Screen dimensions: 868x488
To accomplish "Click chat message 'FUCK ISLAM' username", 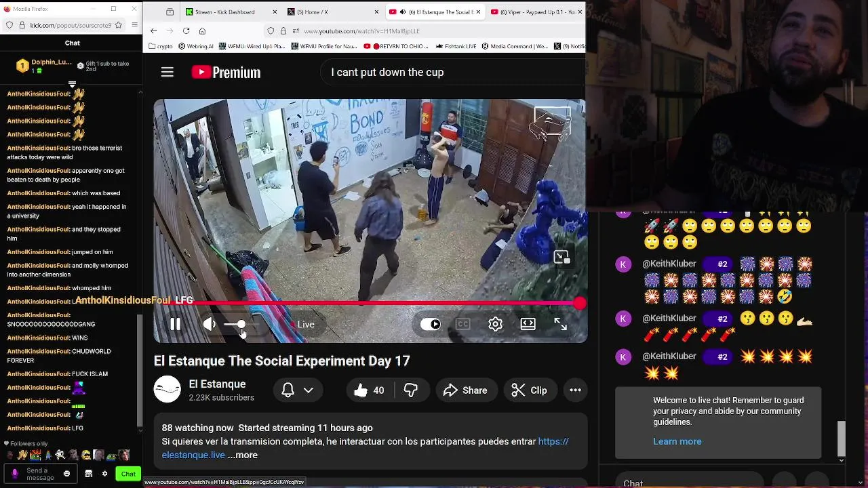I will coord(39,374).
